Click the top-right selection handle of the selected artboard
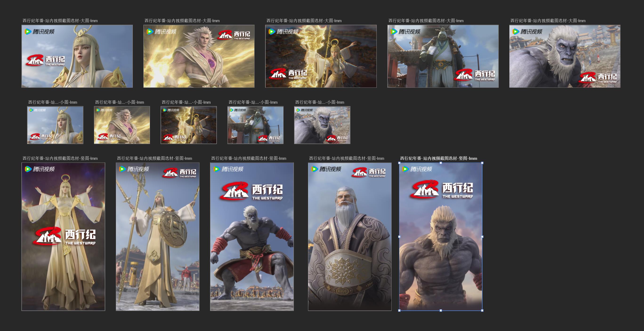Viewport: 644px width, 331px height. [482, 163]
